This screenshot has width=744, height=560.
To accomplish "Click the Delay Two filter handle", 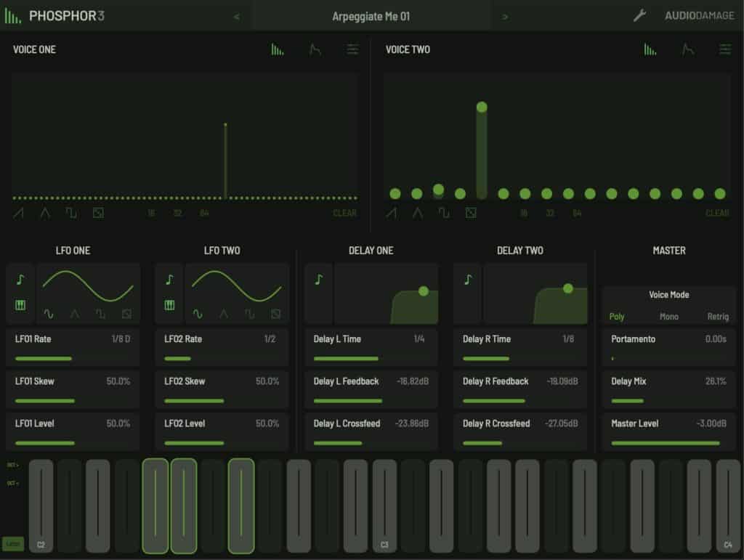I will 568,288.
